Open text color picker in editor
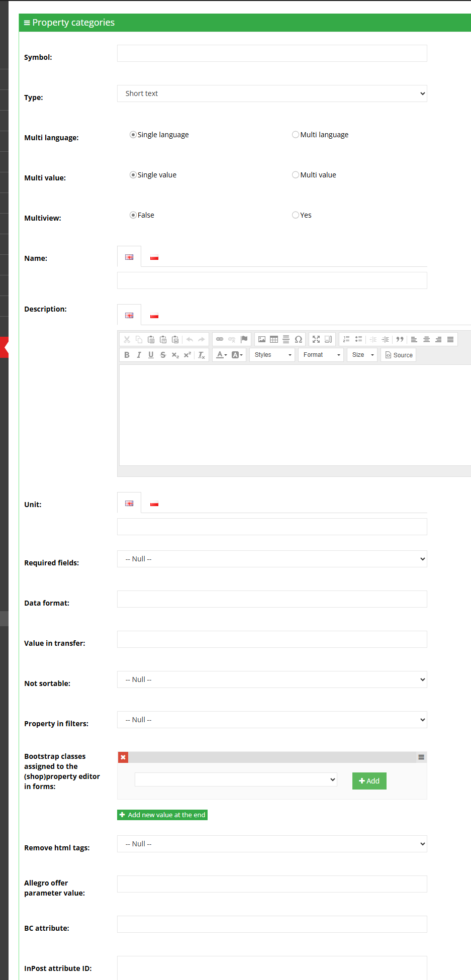Viewport: 471px width, 980px height. (x=221, y=355)
